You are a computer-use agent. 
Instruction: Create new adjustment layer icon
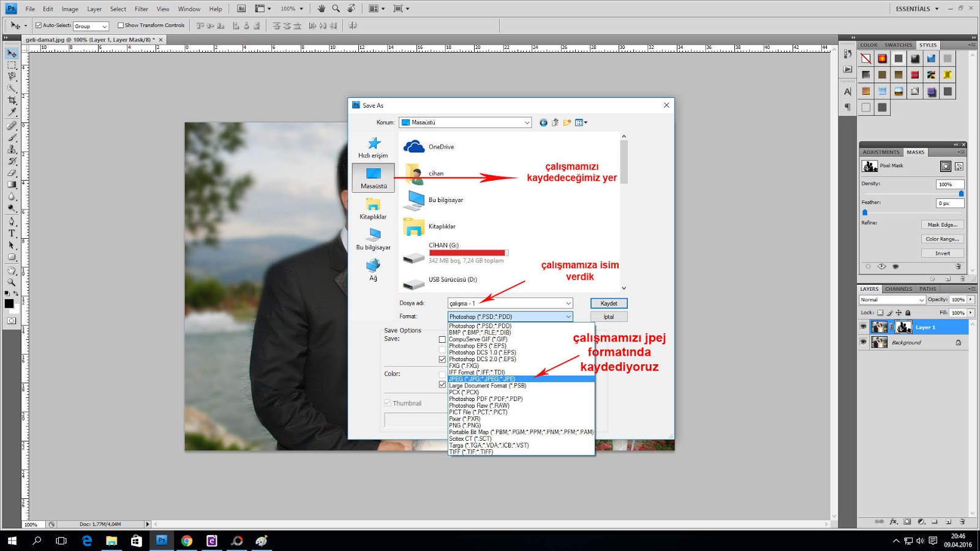click(x=921, y=522)
